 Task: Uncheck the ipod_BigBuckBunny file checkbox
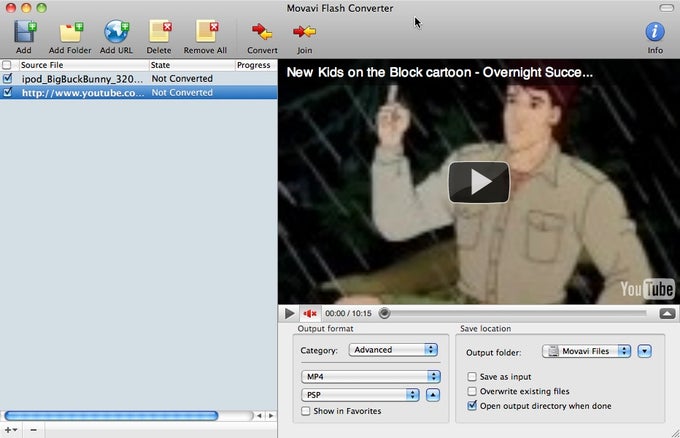[x=7, y=78]
